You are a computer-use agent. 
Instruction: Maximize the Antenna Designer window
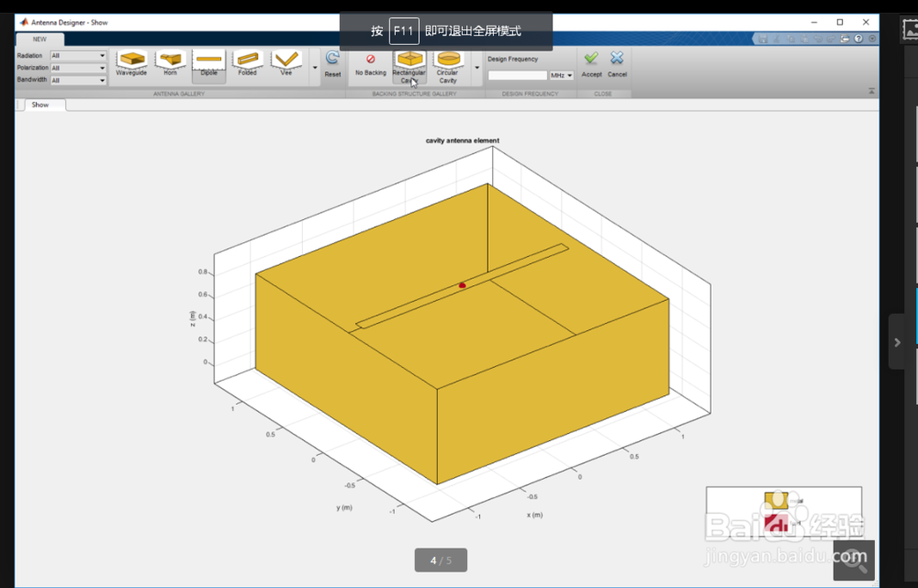coord(840,22)
